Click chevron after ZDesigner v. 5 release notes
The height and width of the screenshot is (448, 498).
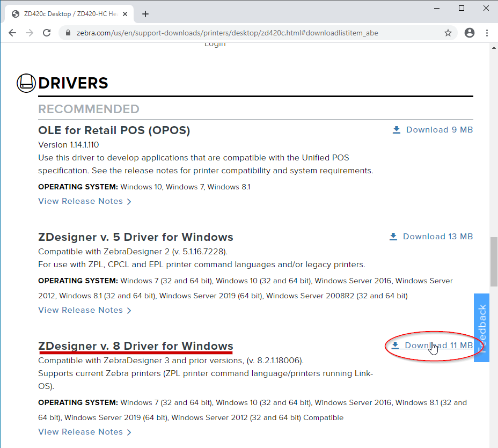point(129,311)
